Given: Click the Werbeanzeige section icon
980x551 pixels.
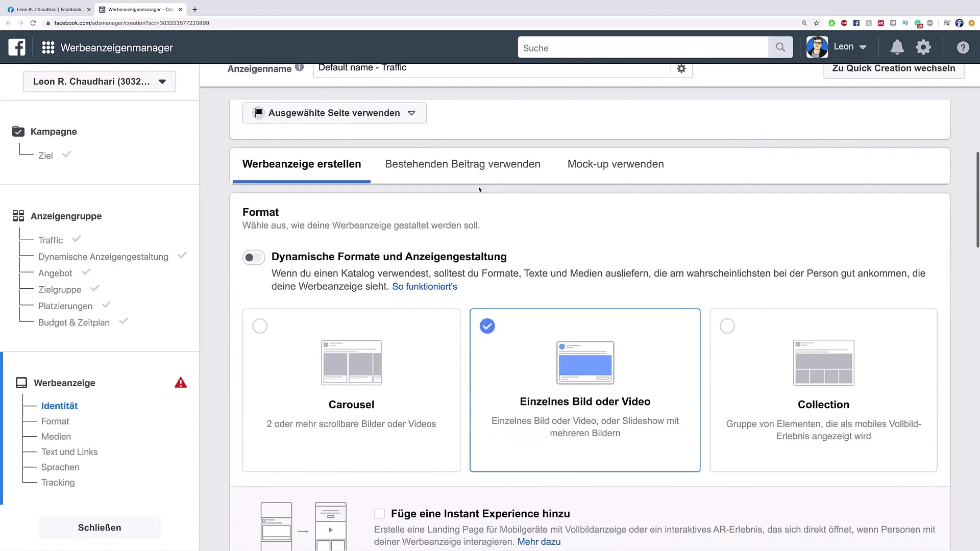Looking at the screenshot, I should pos(21,383).
